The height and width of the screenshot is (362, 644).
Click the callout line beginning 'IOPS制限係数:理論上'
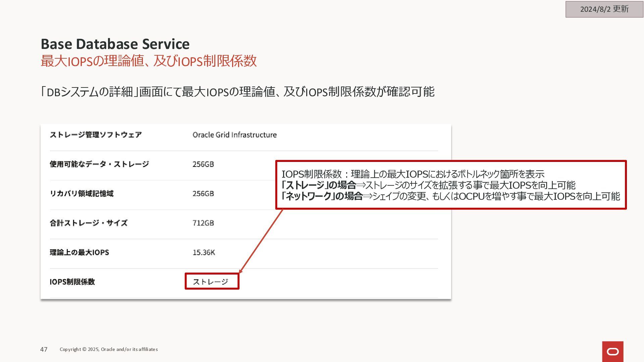click(413, 174)
